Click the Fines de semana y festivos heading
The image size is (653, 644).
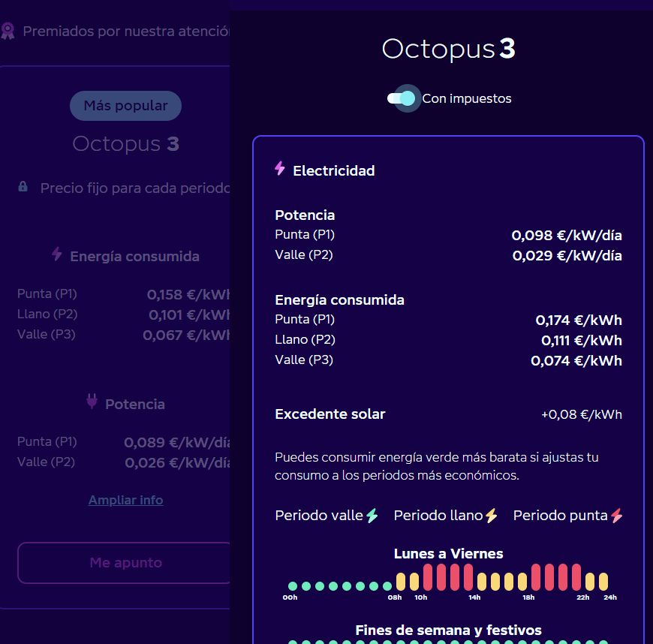[x=449, y=630]
